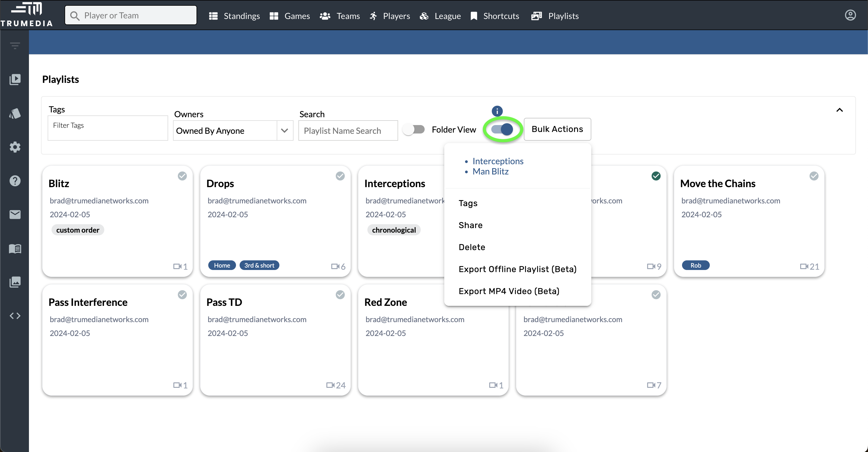Viewport: 868px width, 452px height.
Task: Click the Man Blitz link
Action: (x=490, y=171)
